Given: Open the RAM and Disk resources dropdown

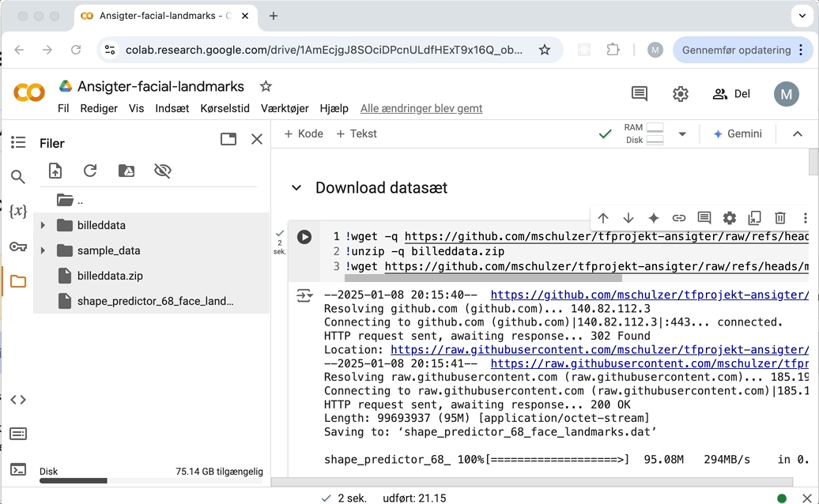Looking at the screenshot, I should tap(682, 134).
